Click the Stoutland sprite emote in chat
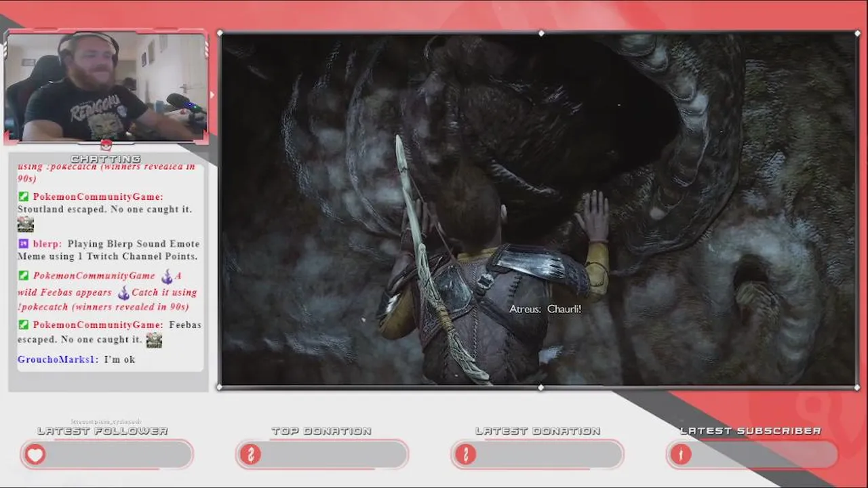The height and width of the screenshot is (488, 868). (x=26, y=224)
